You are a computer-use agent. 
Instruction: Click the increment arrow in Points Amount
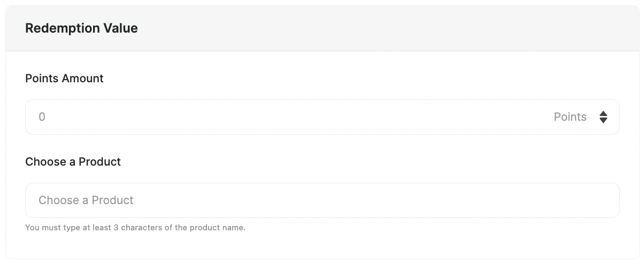click(x=603, y=113)
